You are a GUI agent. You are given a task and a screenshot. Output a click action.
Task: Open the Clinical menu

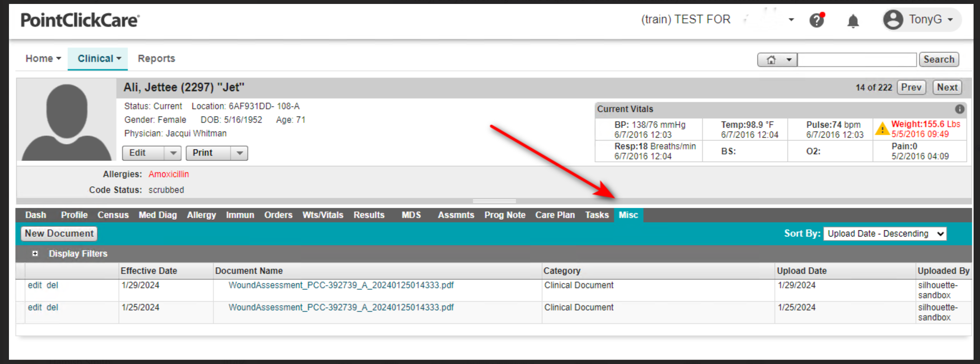(98, 59)
